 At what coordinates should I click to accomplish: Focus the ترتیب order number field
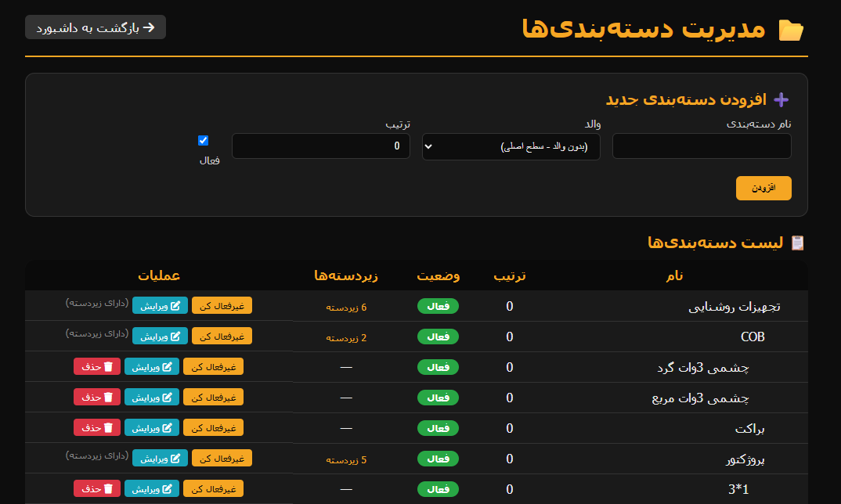[321, 146]
